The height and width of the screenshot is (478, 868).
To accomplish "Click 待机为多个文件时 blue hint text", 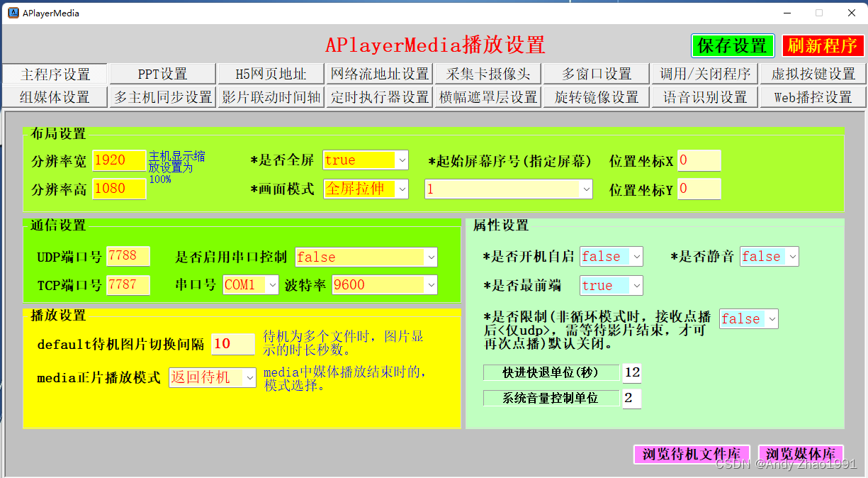I will [344, 343].
